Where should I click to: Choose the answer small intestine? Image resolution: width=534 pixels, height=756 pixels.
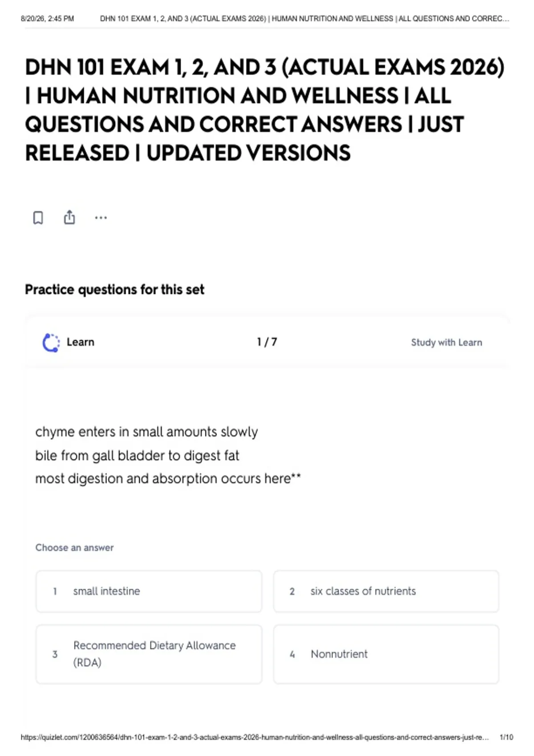coord(149,591)
